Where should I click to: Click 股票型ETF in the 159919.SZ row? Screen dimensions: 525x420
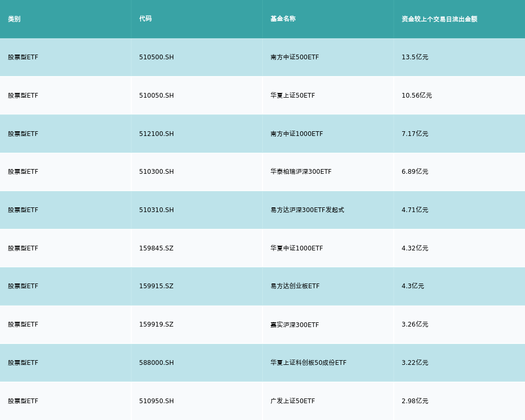pyautogui.click(x=23, y=324)
